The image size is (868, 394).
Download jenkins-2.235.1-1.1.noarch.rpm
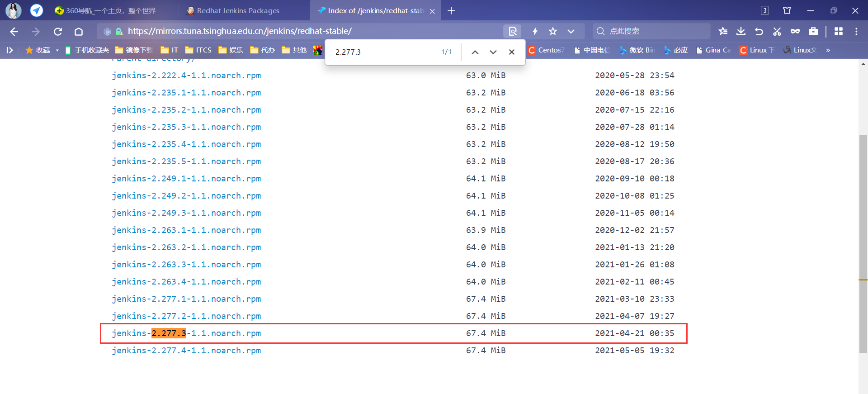(186, 93)
